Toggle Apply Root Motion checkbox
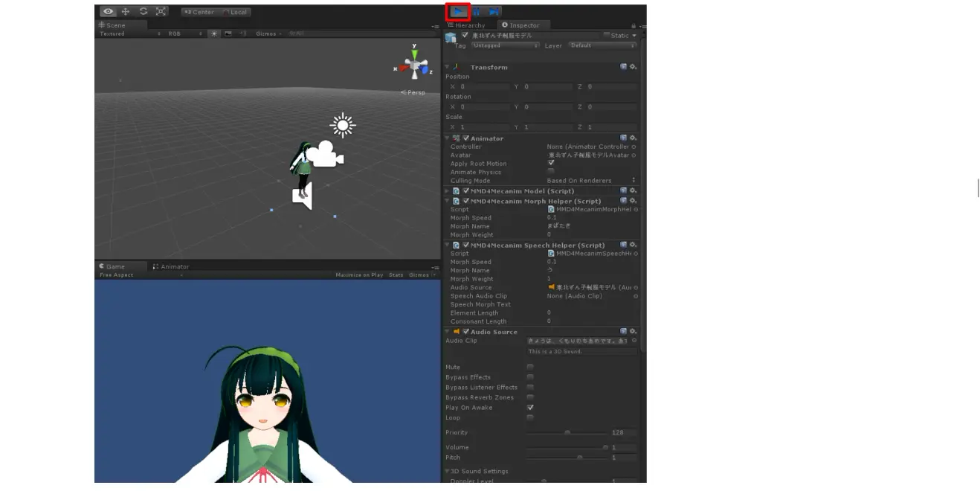 (x=551, y=163)
